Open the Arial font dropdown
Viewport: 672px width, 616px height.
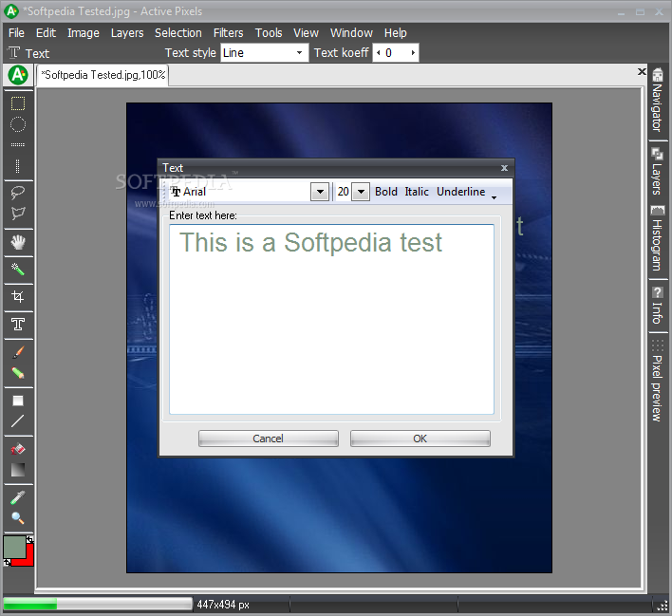point(320,192)
